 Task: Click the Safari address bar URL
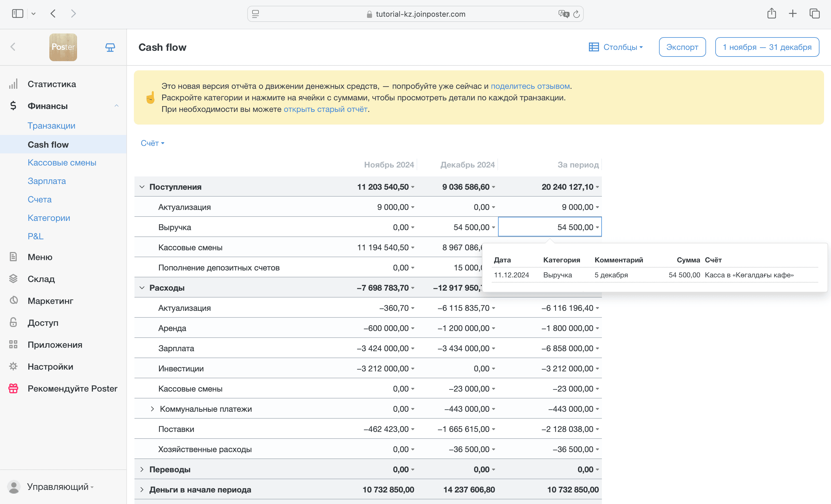(420, 14)
